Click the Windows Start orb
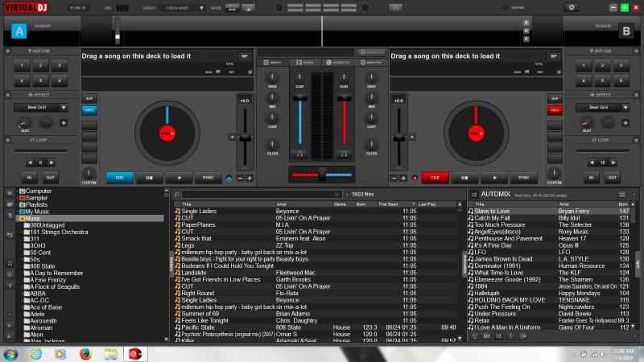 (x=10, y=354)
